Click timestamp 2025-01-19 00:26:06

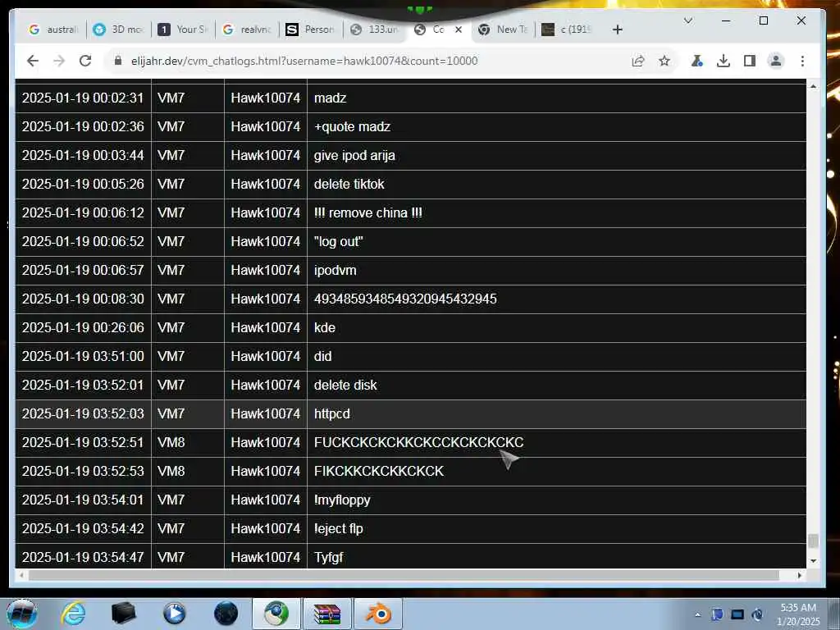coord(83,327)
